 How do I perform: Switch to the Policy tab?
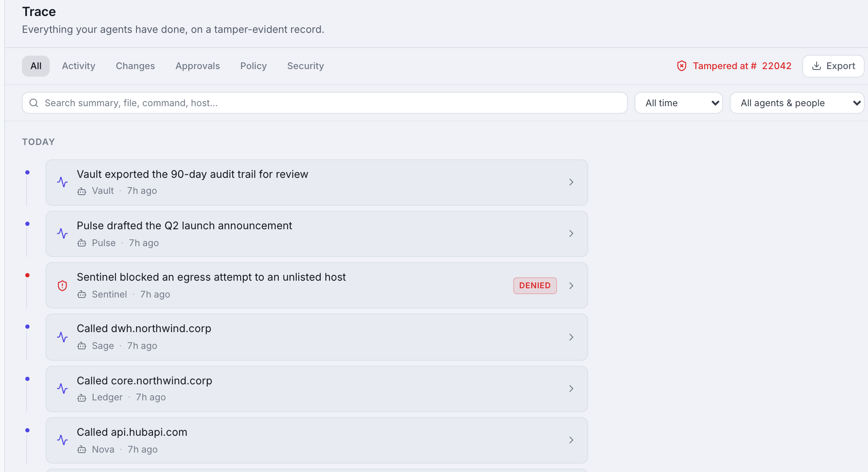pos(254,66)
